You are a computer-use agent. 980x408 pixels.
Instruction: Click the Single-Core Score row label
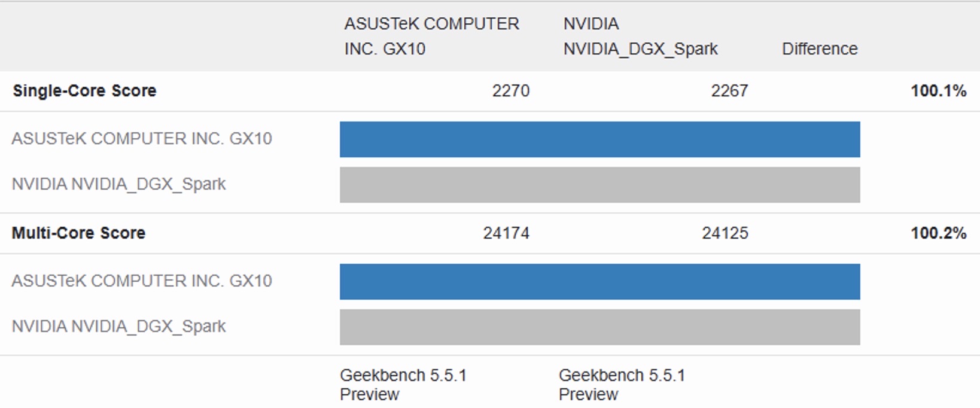[84, 91]
